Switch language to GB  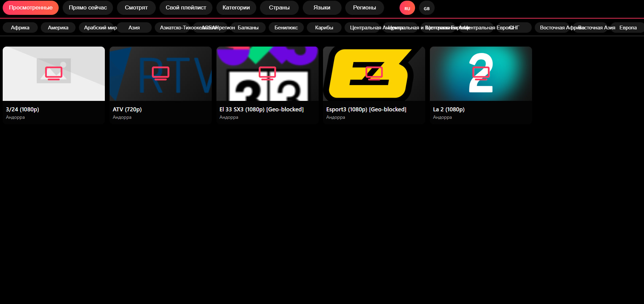coord(427,8)
